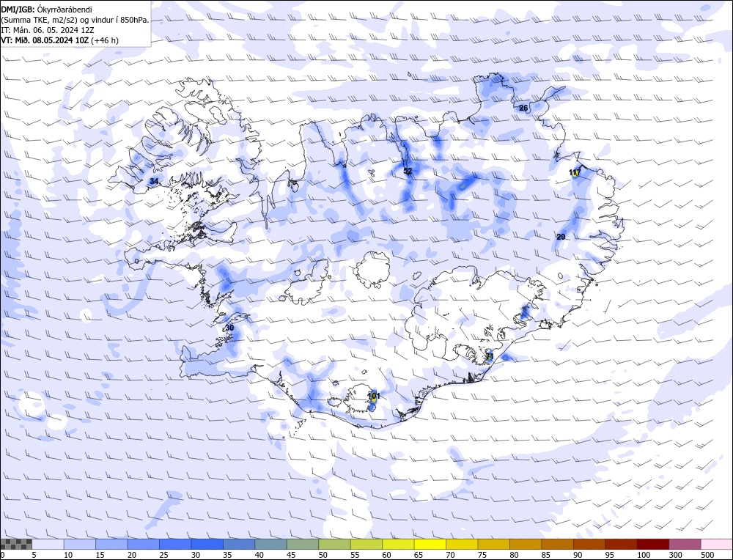Click the legend swatch between 80 and 85

pos(526,544)
